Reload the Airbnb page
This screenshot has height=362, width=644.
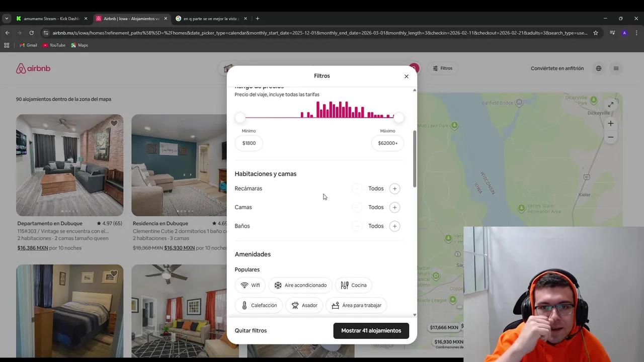(x=31, y=33)
